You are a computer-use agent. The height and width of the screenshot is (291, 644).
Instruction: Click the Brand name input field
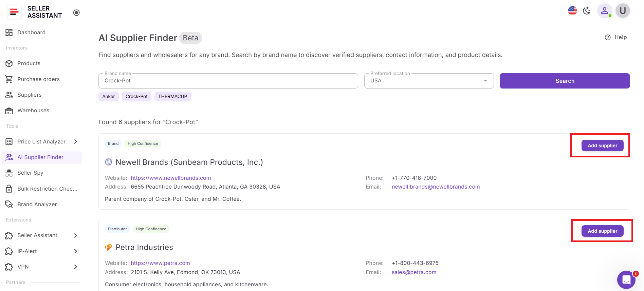(228, 81)
